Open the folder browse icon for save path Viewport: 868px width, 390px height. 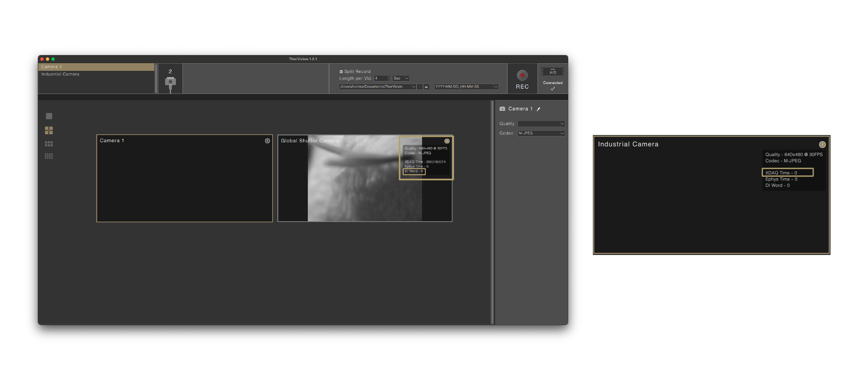point(426,87)
